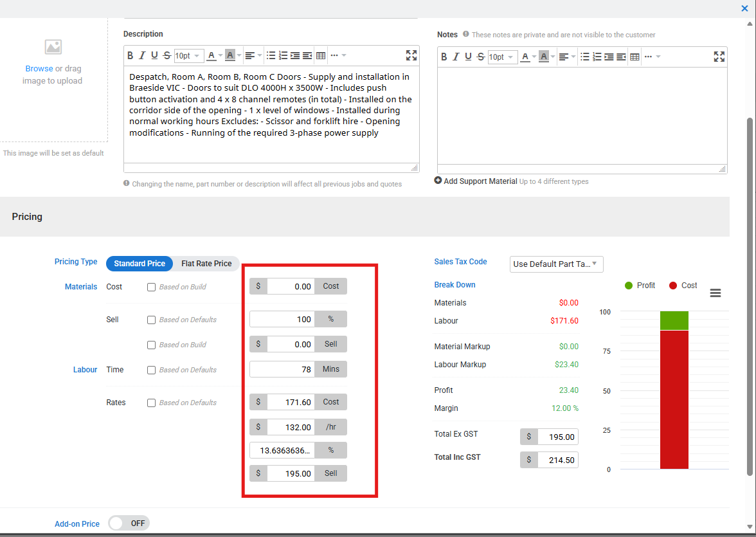The height and width of the screenshot is (537, 756).
Task: Pick text color in Description editor
Action: tap(211, 55)
